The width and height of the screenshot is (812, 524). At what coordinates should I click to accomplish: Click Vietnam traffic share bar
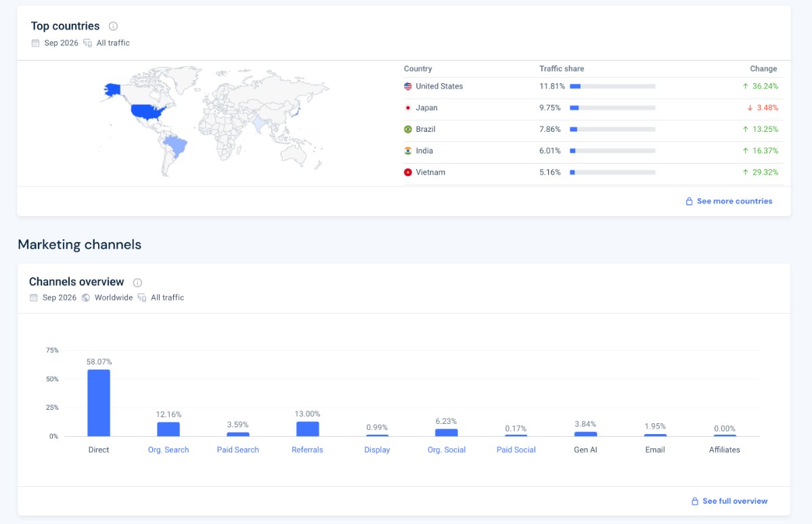(x=612, y=172)
